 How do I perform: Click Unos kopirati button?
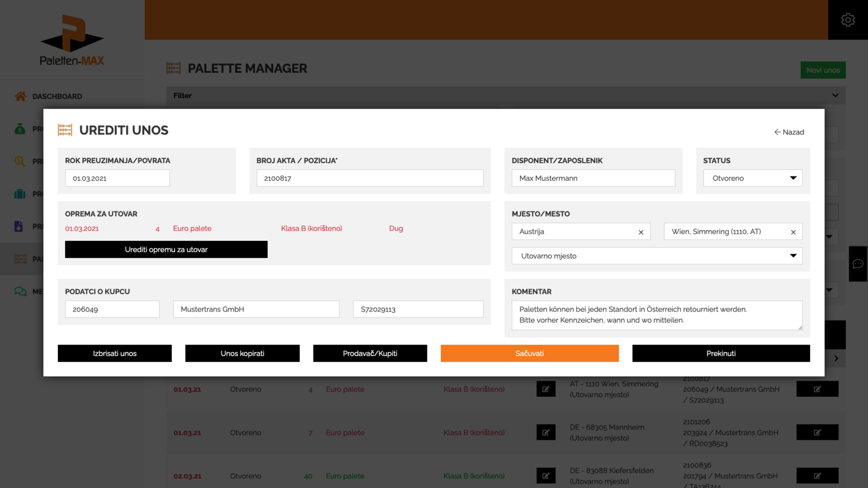(x=242, y=354)
